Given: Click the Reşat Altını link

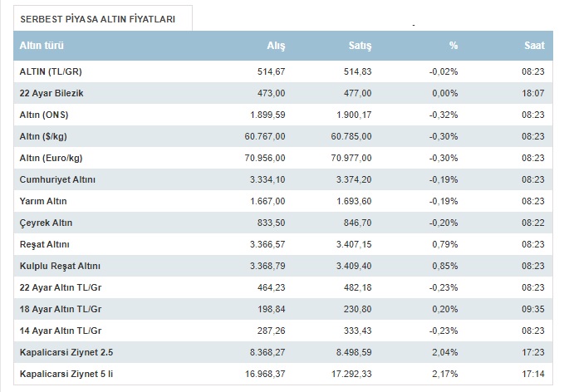Looking at the screenshot, I should pos(45,244).
